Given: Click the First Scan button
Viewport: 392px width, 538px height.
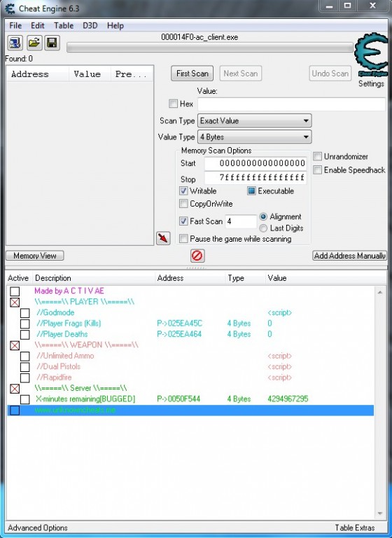Looking at the screenshot, I should point(192,74).
